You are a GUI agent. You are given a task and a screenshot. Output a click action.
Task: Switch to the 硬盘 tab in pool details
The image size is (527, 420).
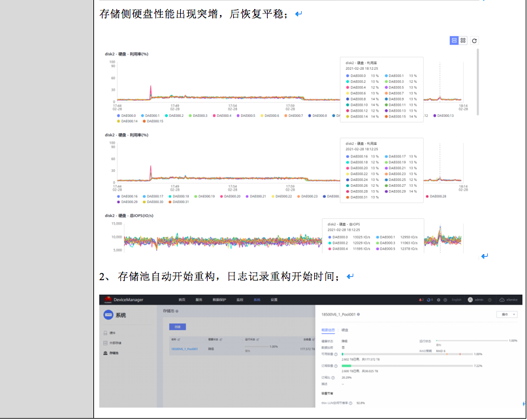345,331
